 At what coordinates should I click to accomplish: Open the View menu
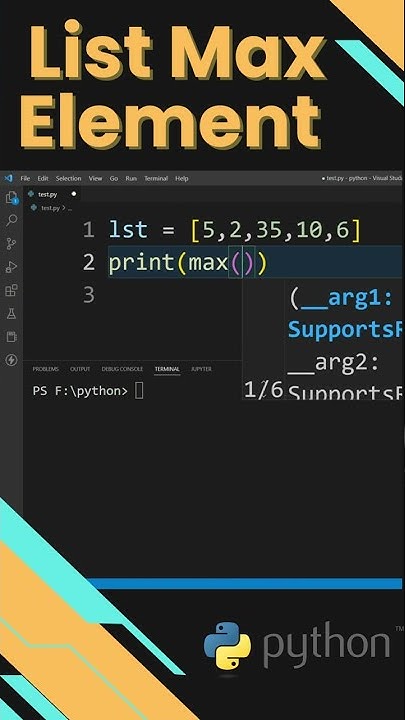(96, 178)
